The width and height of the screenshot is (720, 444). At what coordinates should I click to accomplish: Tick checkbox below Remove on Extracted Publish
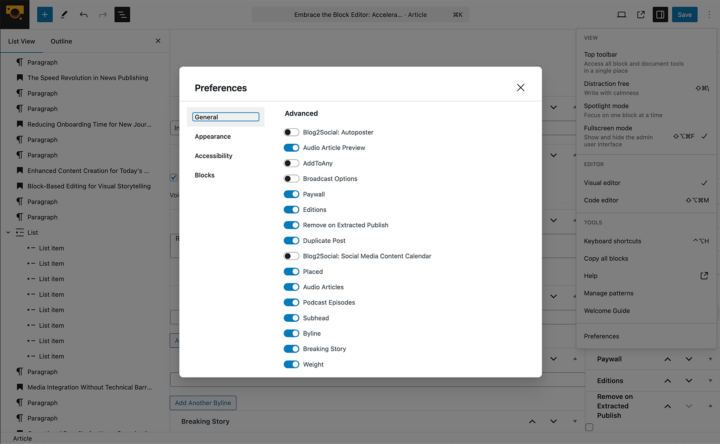point(589,427)
